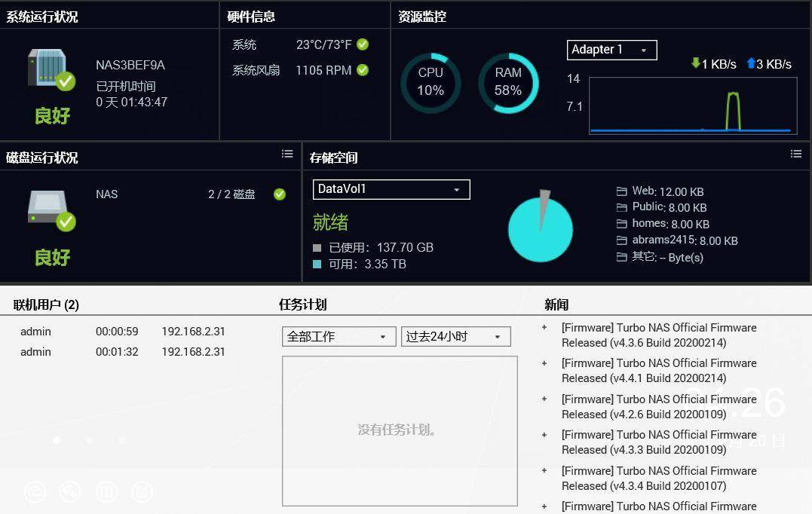Click the storage usage pie chart
812x514 pixels.
click(x=541, y=226)
